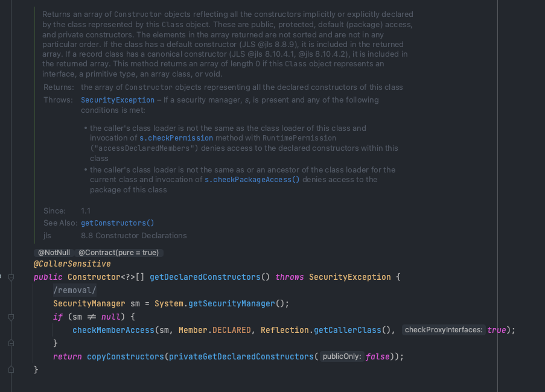Collapse the getDeclaredConstructors method fold marker
The image size is (545, 392).
point(11,277)
